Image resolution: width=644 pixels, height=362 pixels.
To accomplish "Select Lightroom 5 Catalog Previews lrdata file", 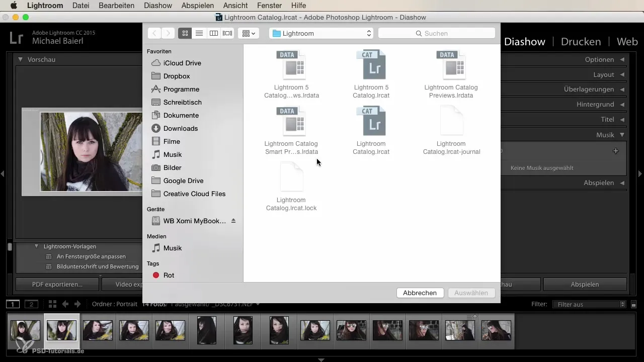I will click(x=291, y=74).
